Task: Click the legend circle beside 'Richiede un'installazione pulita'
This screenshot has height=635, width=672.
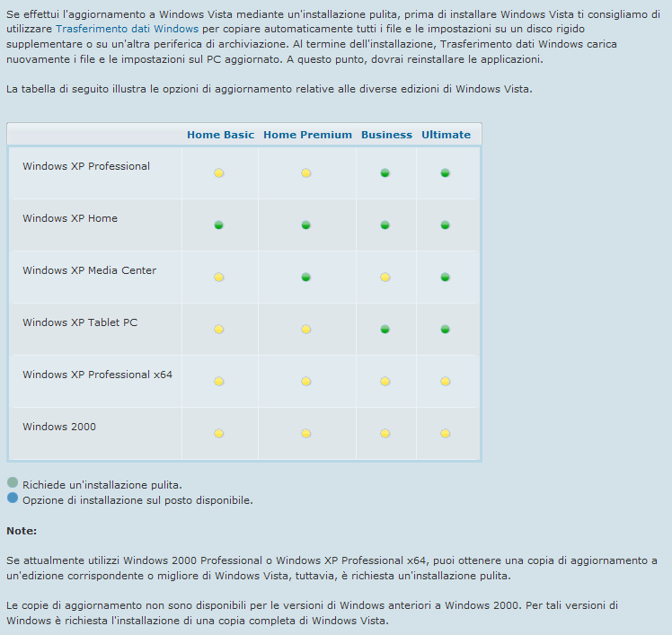Action: click(x=13, y=482)
